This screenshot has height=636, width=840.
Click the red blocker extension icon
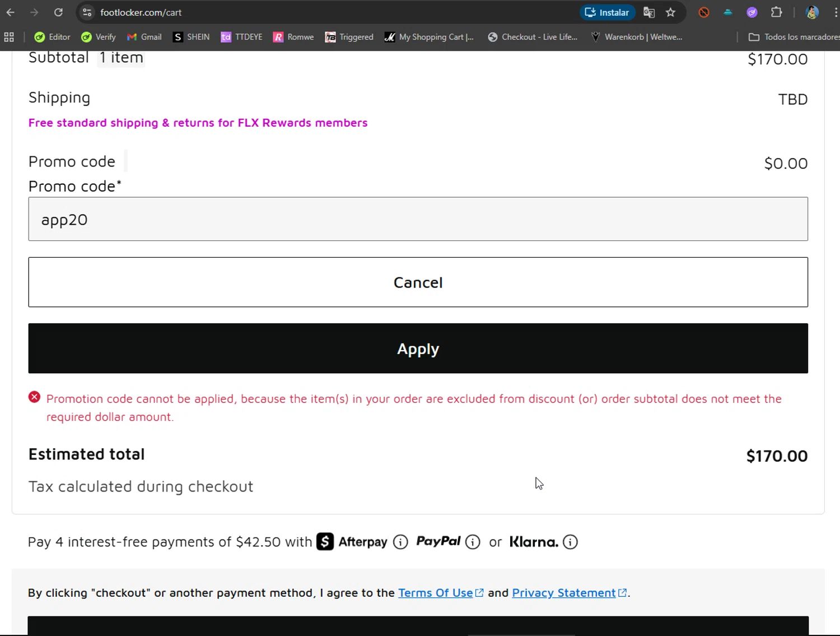[704, 12]
